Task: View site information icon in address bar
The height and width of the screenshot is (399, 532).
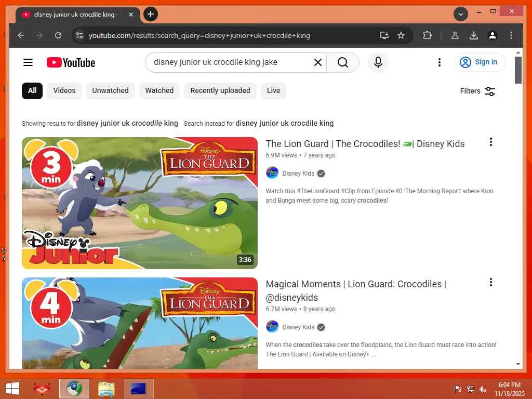Action: tap(79, 35)
